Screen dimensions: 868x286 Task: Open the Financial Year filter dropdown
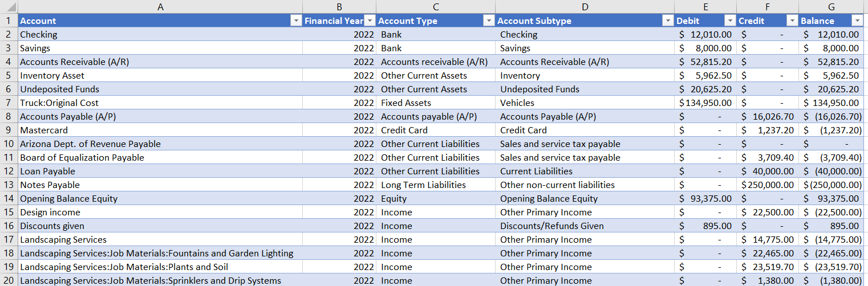point(370,21)
